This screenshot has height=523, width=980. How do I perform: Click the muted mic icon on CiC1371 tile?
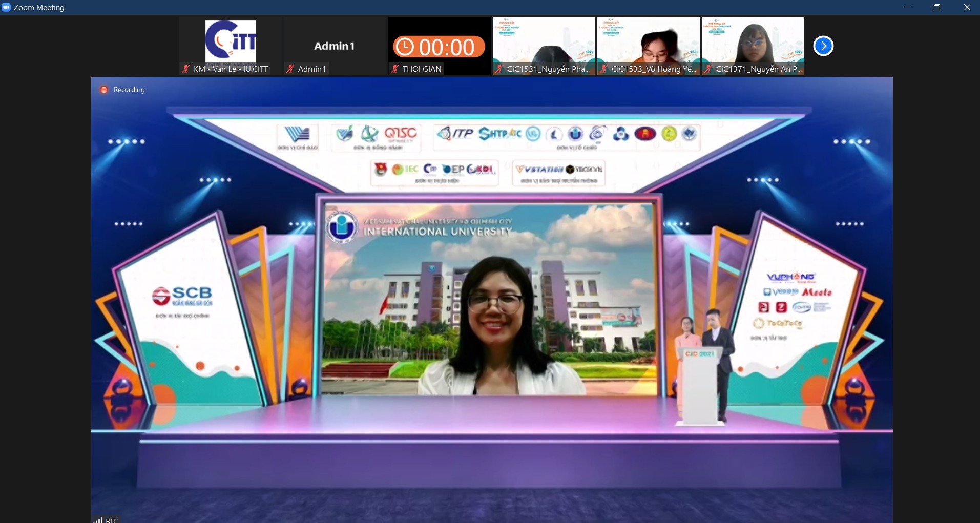coord(708,69)
